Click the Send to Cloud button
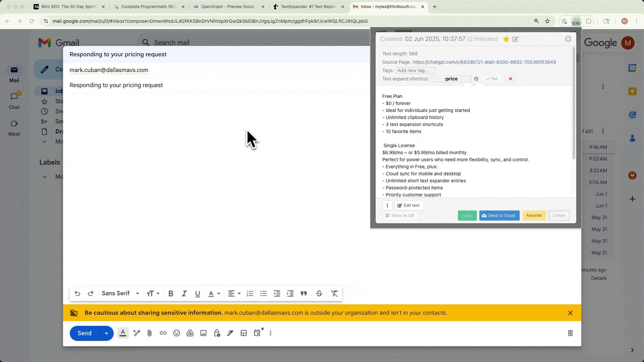This screenshot has width=644, height=362. point(499,216)
